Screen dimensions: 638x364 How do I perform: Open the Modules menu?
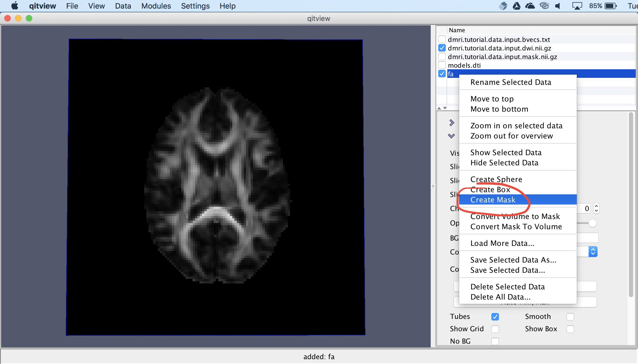(156, 6)
